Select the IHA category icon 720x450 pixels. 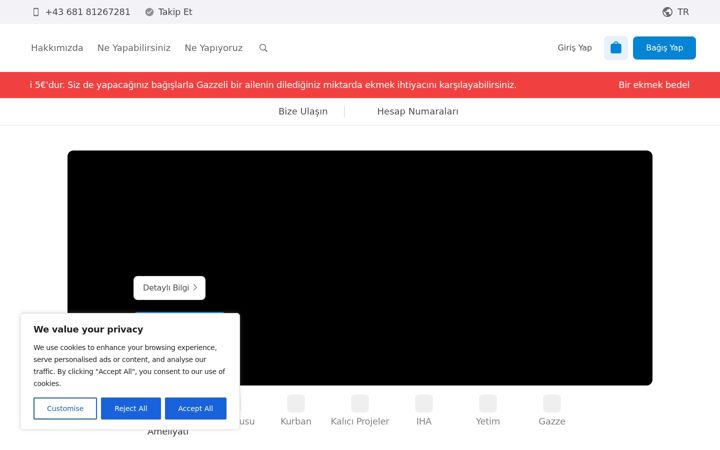(x=424, y=403)
